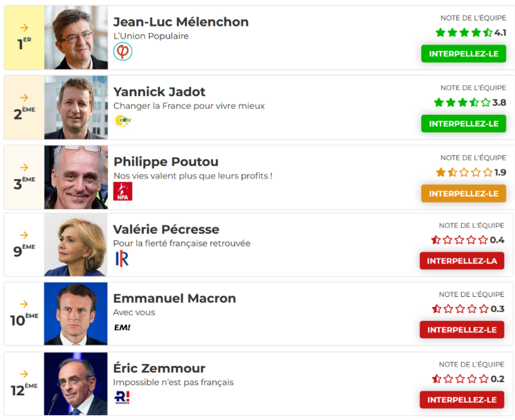Screen dimensions: 515x420
Task: Click Interpellez-le button for Yannick Jadot
Action: coord(463,124)
